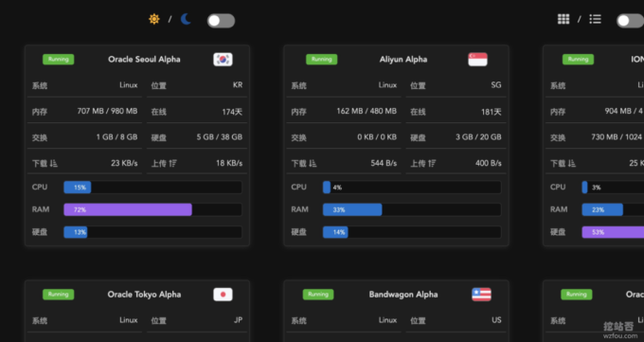Select the Aliyun Alpha title
Screen dimensions: 644x342
[x=403, y=59]
